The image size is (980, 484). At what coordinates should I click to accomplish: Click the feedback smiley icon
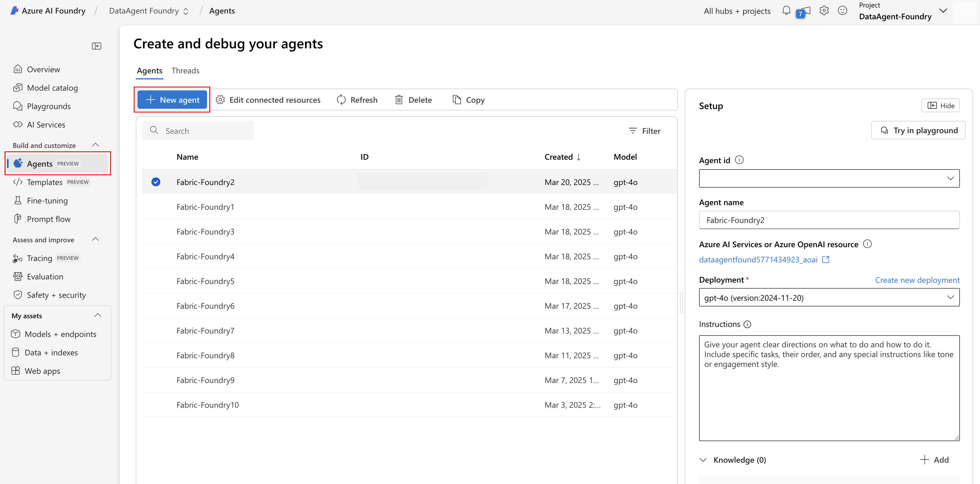click(842, 11)
